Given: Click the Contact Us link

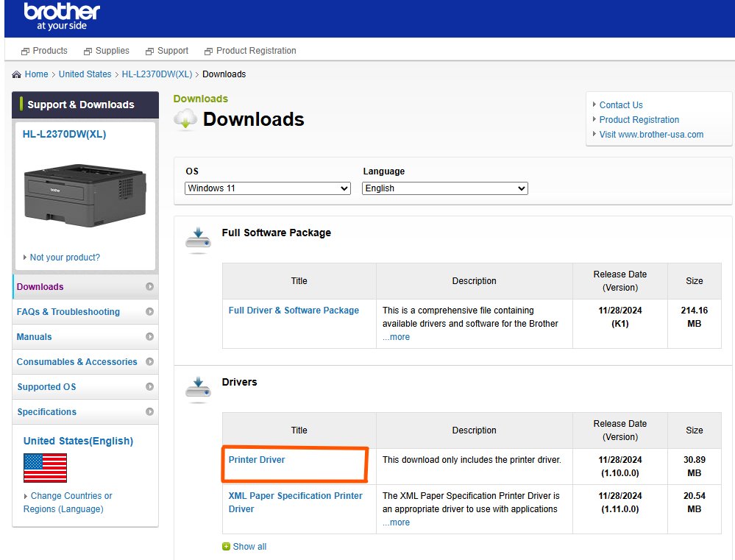Looking at the screenshot, I should [x=620, y=104].
